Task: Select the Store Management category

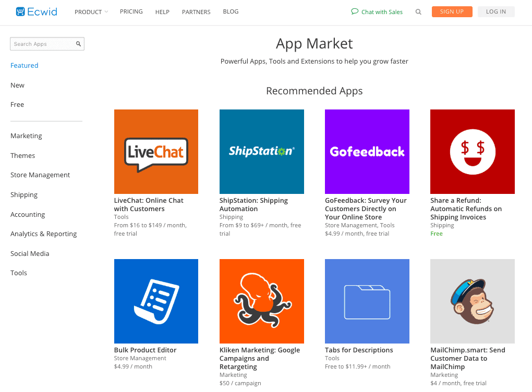Action: click(x=40, y=175)
